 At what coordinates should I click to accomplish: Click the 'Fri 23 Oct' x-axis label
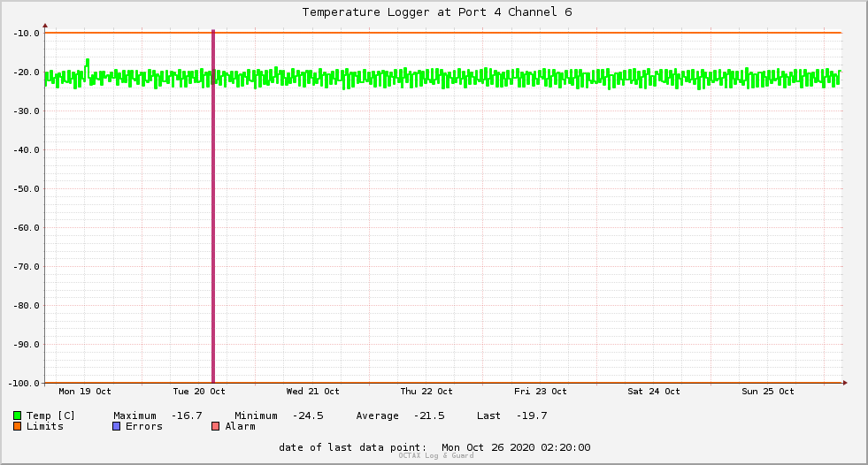[x=541, y=392]
